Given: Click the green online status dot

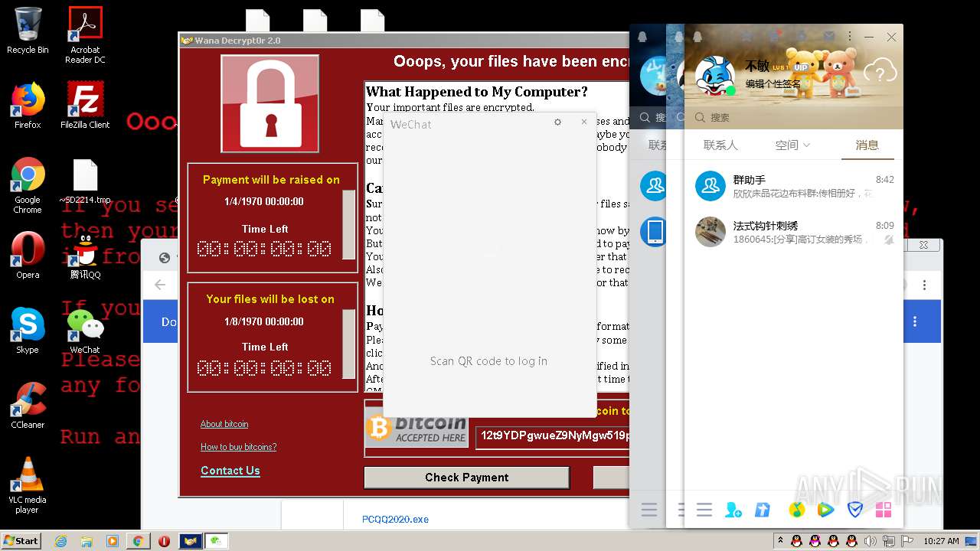Looking at the screenshot, I should click(x=731, y=91).
